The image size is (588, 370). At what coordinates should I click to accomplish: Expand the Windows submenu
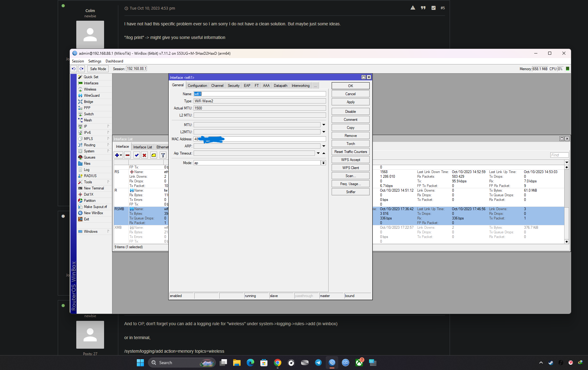[x=108, y=231]
